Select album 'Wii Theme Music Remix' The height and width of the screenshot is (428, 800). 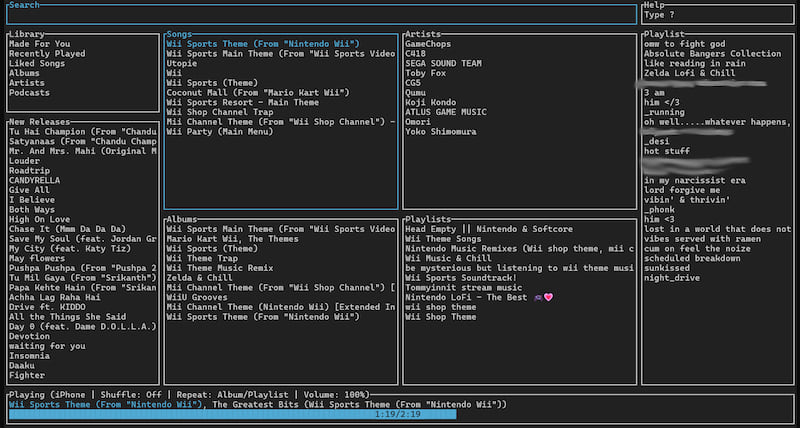tap(220, 268)
